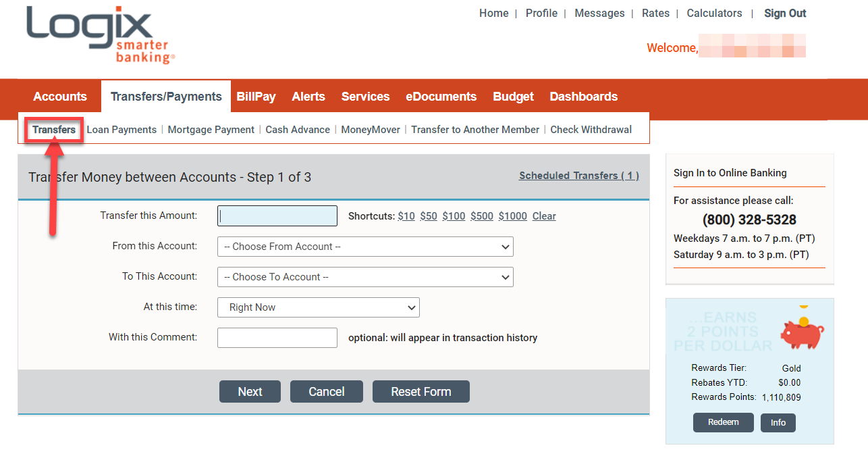Viewport: 868px width, 456px height.
Task: Open the MoneyMover page
Action: [x=370, y=129]
